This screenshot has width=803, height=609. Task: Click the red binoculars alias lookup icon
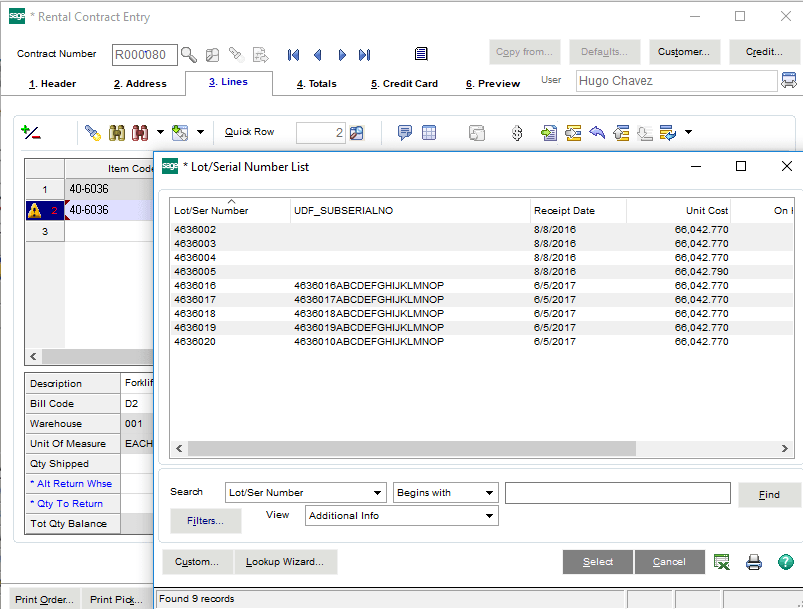140,133
